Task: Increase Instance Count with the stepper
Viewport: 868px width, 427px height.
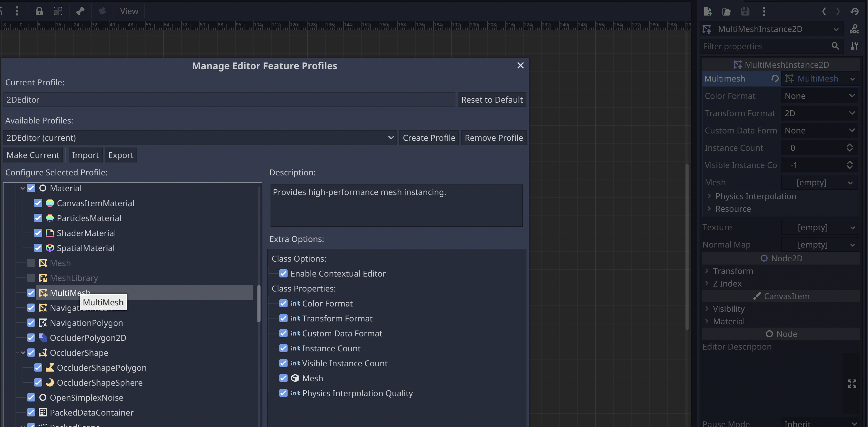Action: coord(850,145)
